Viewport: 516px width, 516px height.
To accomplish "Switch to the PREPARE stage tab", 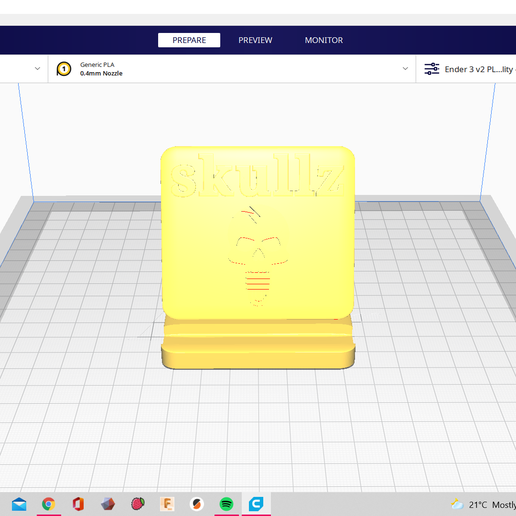I will [x=189, y=40].
